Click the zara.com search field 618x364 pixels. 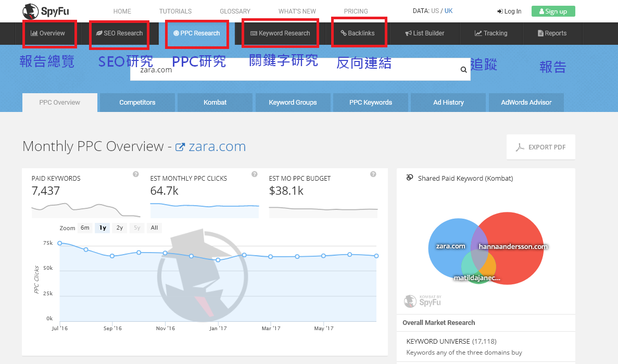coord(300,69)
